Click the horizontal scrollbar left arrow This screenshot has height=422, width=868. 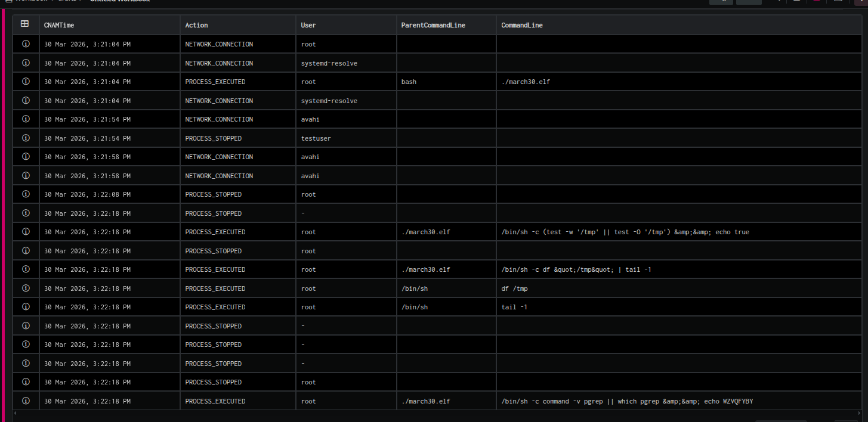[x=16, y=412]
